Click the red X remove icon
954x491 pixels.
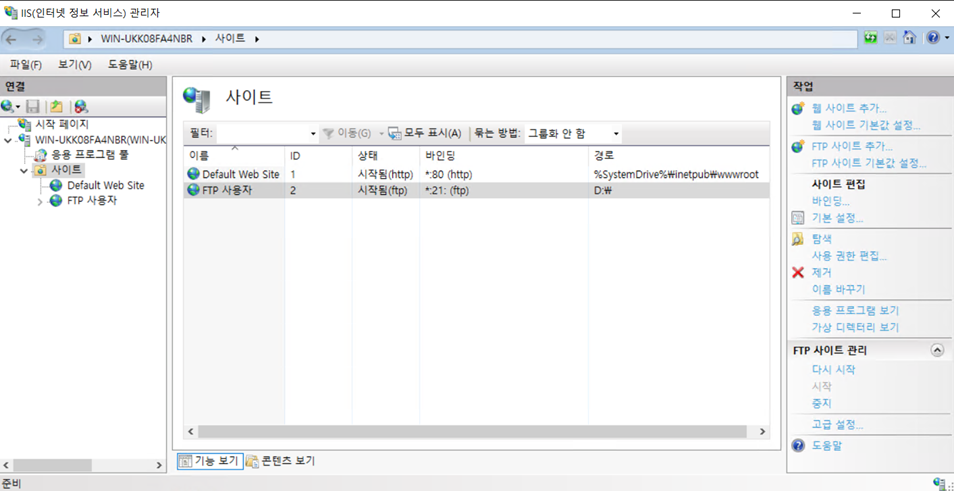pos(798,272)
